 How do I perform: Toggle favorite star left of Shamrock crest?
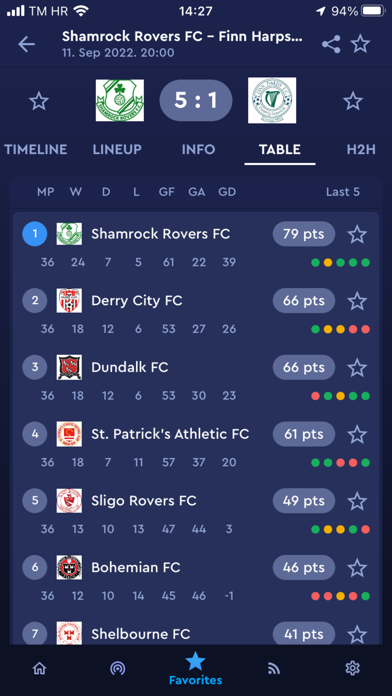(39, 101)
